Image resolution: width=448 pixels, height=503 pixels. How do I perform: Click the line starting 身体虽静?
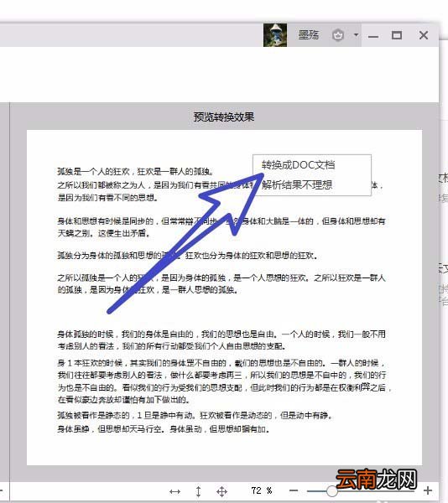point(164,429)
